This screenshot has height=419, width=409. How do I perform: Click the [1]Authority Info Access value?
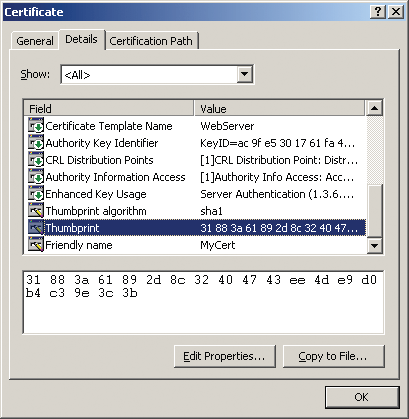point(277,177)
